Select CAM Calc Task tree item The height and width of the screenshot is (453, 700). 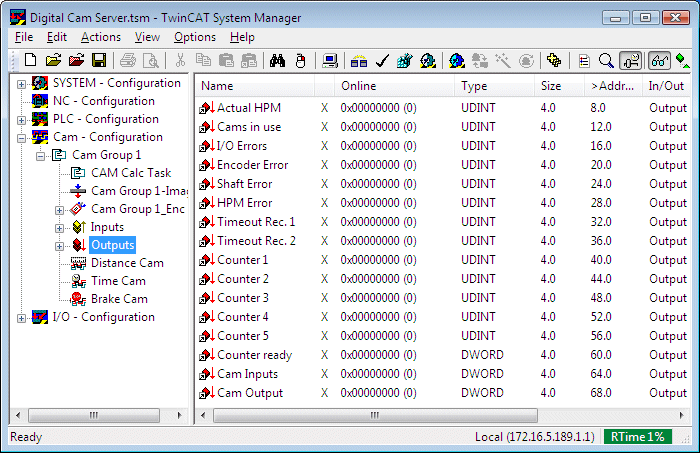point(131,173)
